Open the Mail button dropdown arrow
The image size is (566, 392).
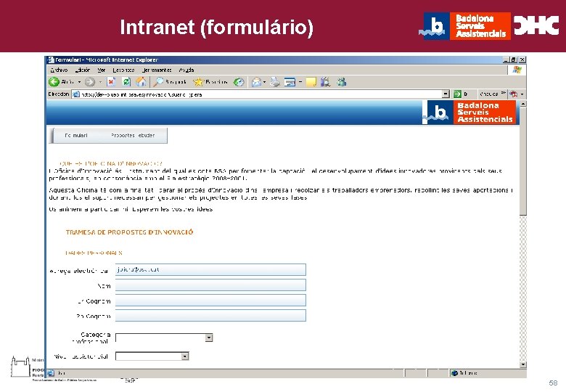pyautogui.click(x=265, y=82)
